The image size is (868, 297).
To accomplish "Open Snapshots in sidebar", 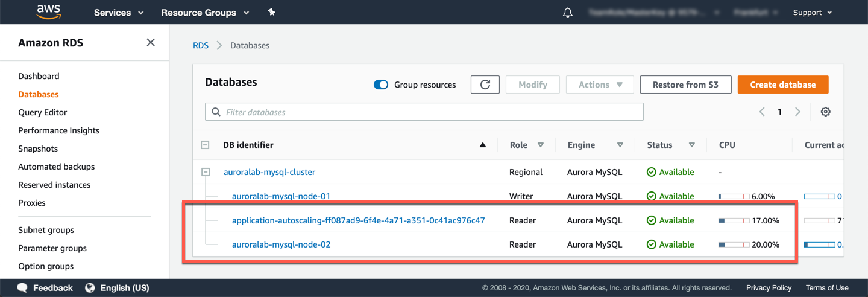I will click(x=38, y=148).
